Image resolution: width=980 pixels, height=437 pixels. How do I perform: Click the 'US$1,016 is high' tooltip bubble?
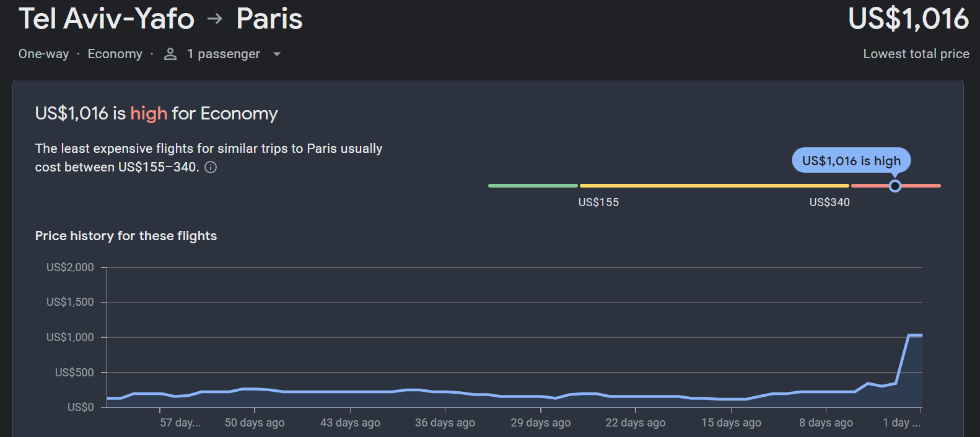[851, 161]
